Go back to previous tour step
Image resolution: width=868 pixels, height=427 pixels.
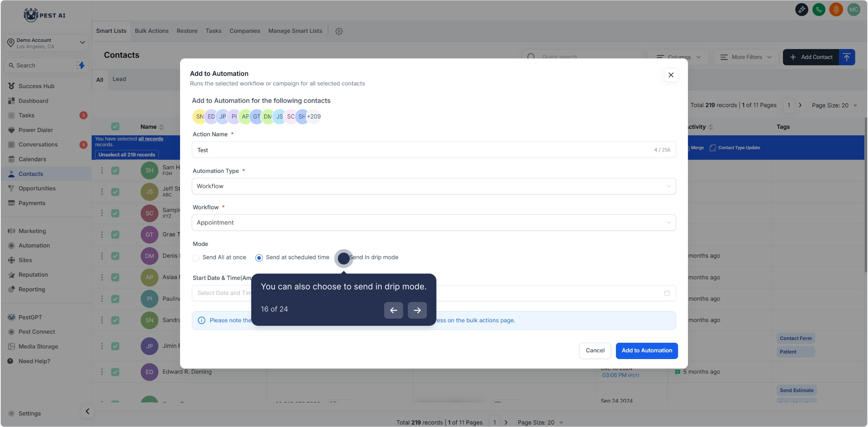tap(393, 310)
